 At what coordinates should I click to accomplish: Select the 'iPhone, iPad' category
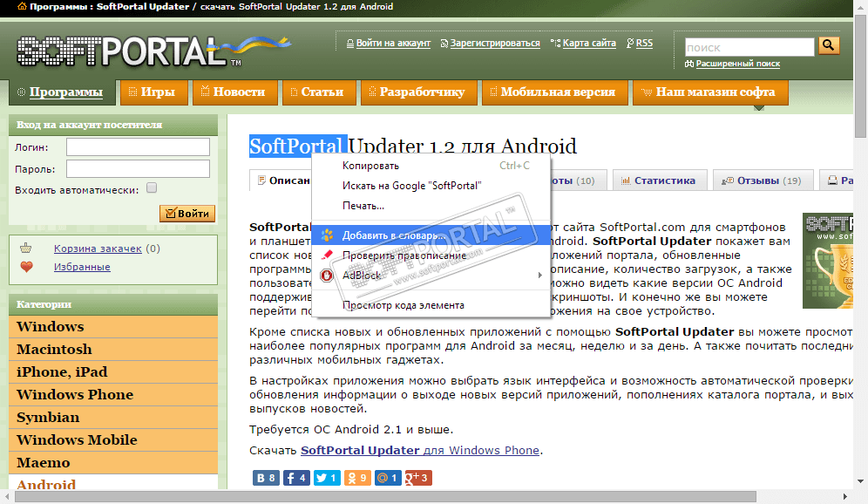click(113, 372)
